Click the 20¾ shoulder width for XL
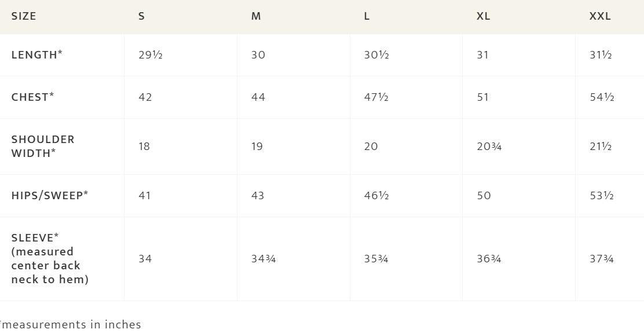This screenshot has width=644, height=333. tap(489, 147)
